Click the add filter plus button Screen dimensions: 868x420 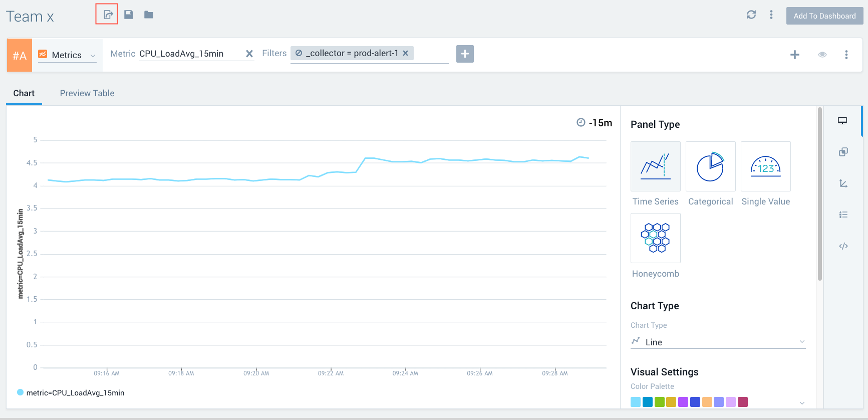point(464,54)
